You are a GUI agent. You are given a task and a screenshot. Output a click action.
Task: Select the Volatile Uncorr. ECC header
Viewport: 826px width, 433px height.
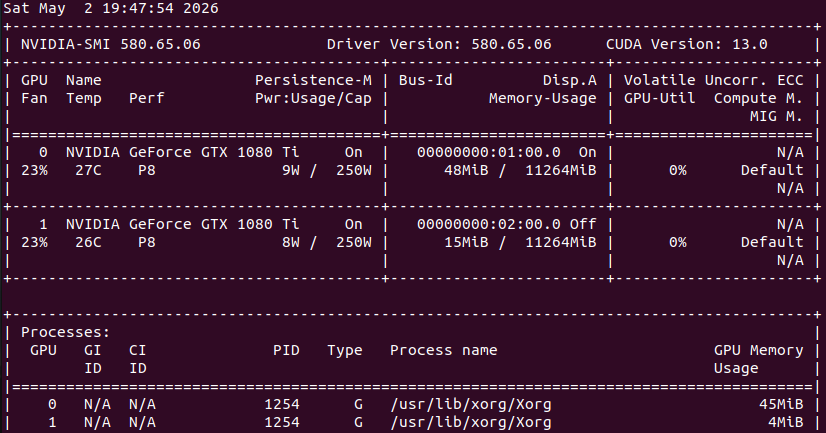[x=713, y=80]
